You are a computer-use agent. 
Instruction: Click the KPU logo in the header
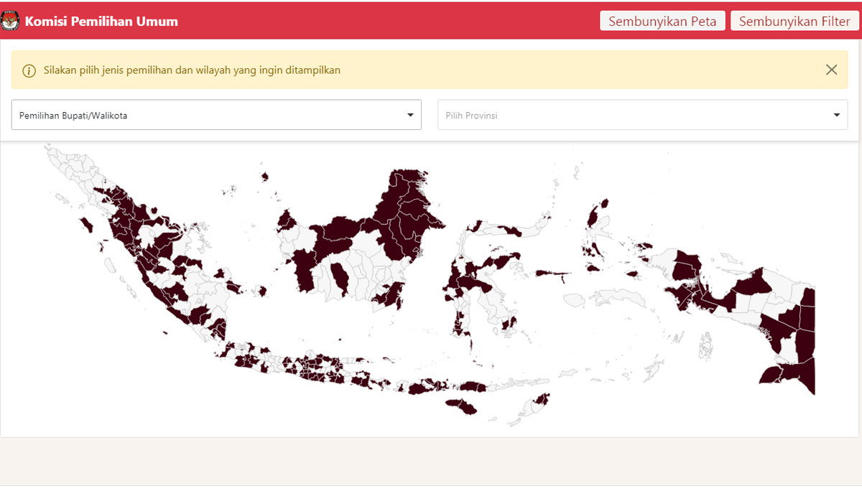tap(11, 21)
